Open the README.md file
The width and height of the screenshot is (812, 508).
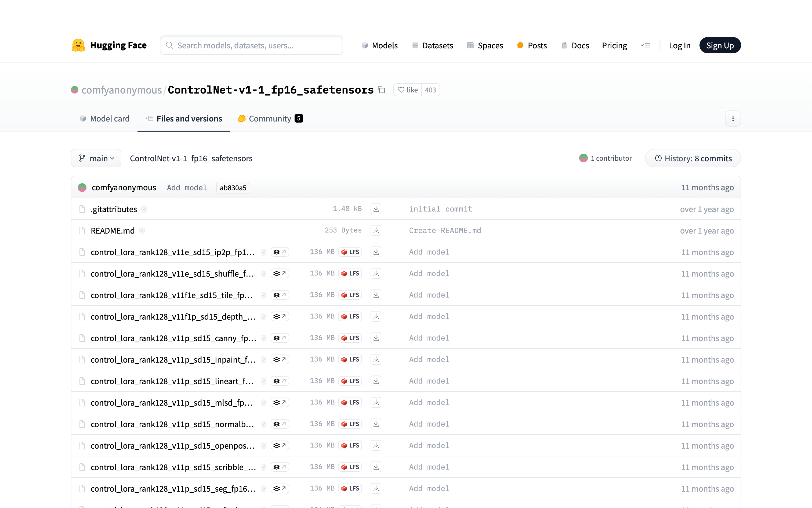click(x=113, y=231)
